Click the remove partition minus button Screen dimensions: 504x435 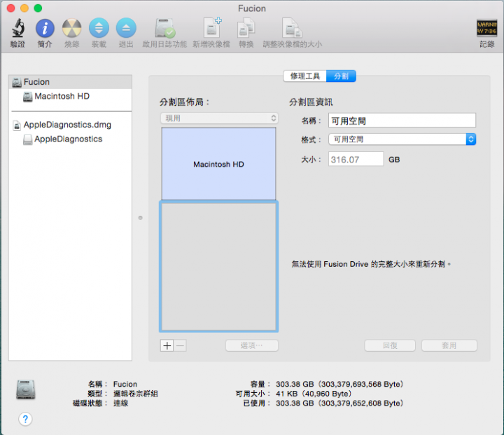[x=180, y=345]
